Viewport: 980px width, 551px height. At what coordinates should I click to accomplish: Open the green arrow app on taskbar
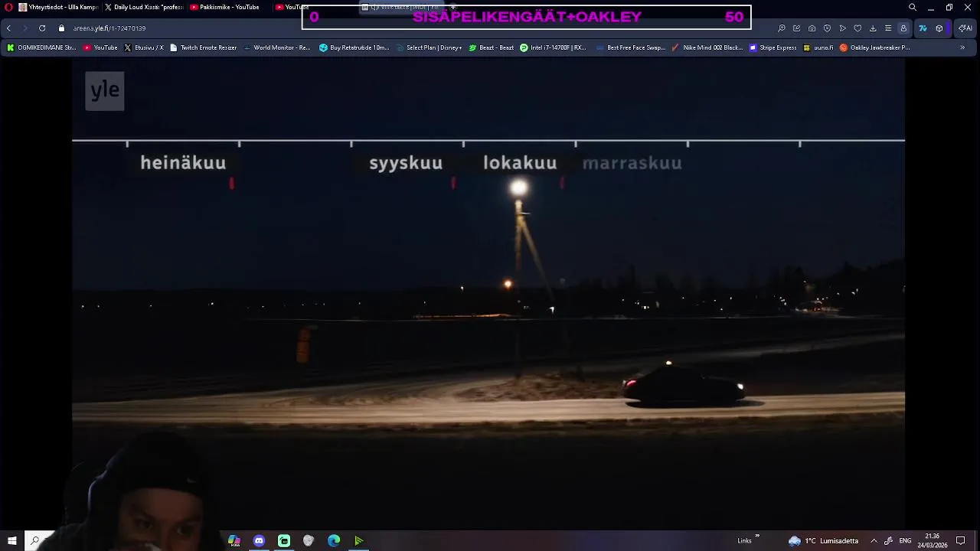coord(358,540)
